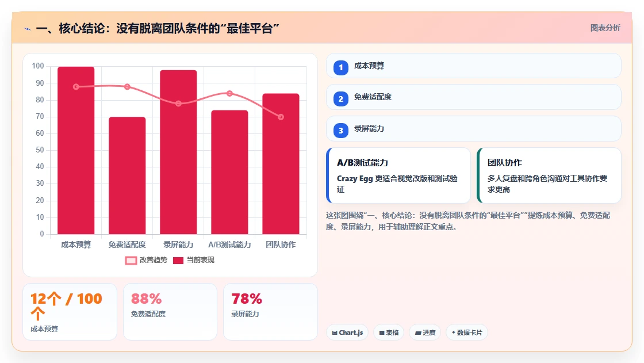
Task: Click the blue number 3 badge
Action: 341,131
